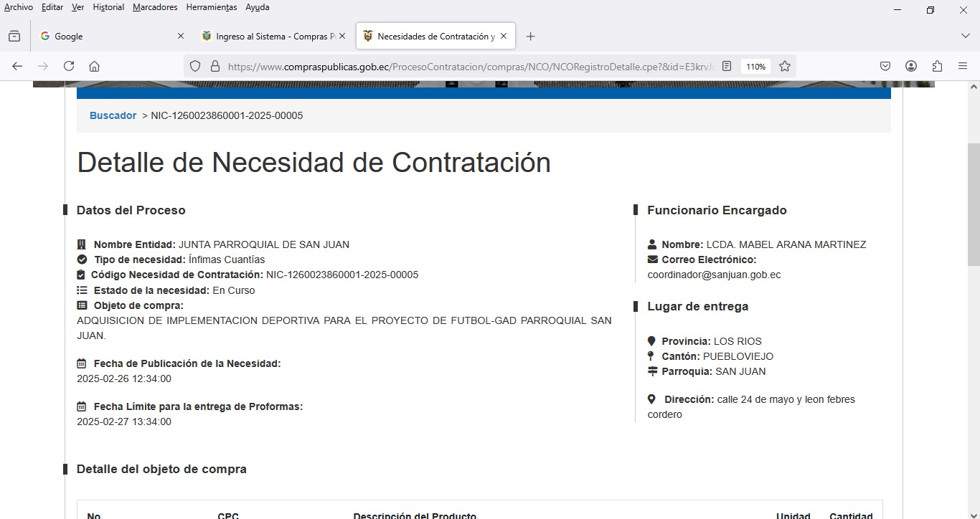Image resolution: width=980 pixels, height=519 pixels.
Task: Click the tracking protection shield icon
Action: click(x=195, y=66)
